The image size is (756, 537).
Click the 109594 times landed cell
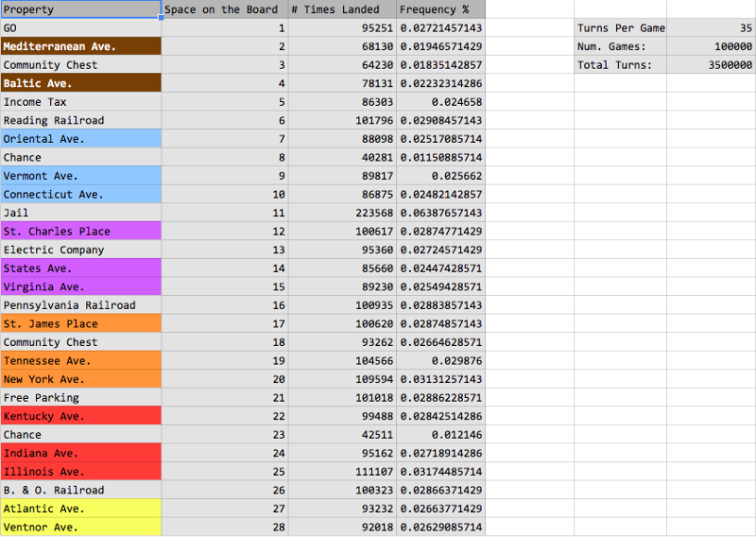(343, 379)
